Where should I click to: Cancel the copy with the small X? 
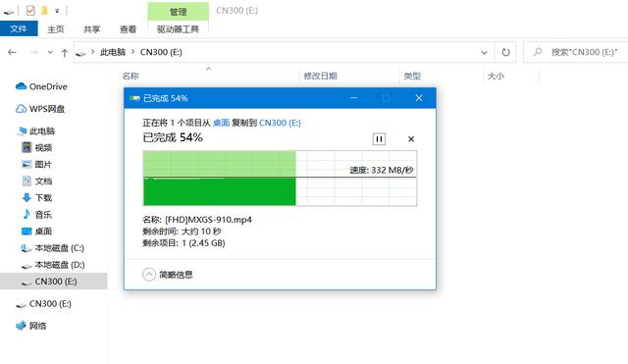pyautogui.click(x=411, y=139)
